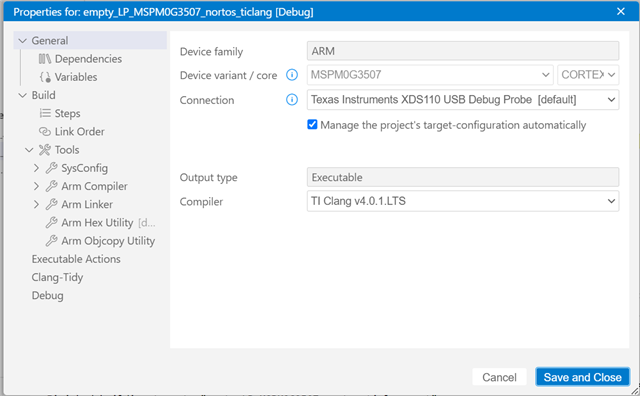This screenshot has height=396, width=640.
Task: Open the Clang-Tidy settings page
Action: pyautogui.click(x=58, y=277)
